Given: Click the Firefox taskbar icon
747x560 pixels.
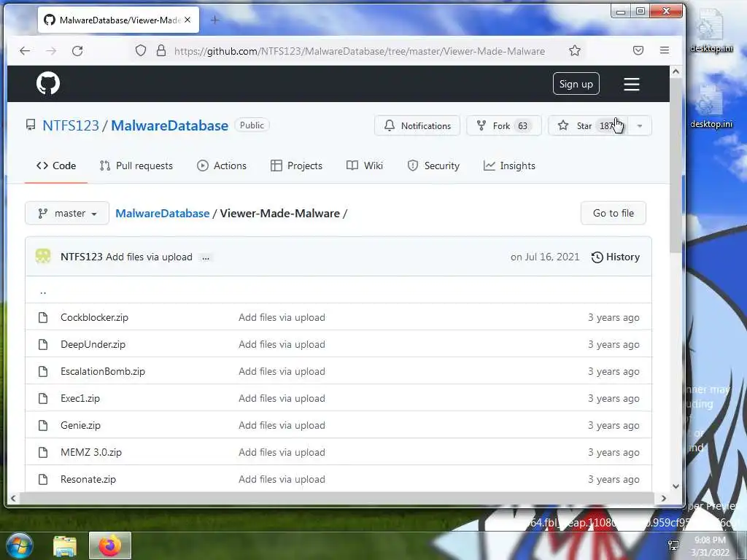Looking at the screenshot, I should coord(110,545).
